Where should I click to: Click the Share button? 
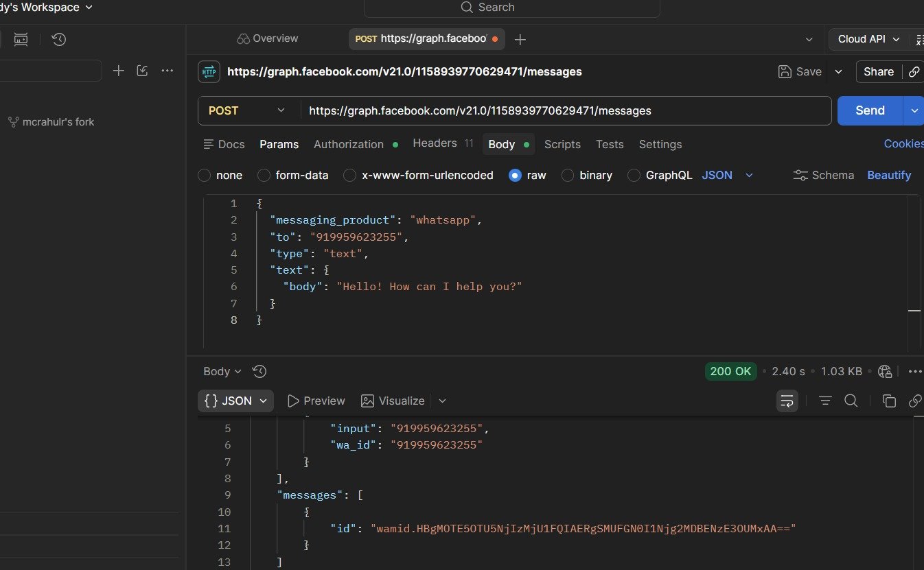[879, 71]
